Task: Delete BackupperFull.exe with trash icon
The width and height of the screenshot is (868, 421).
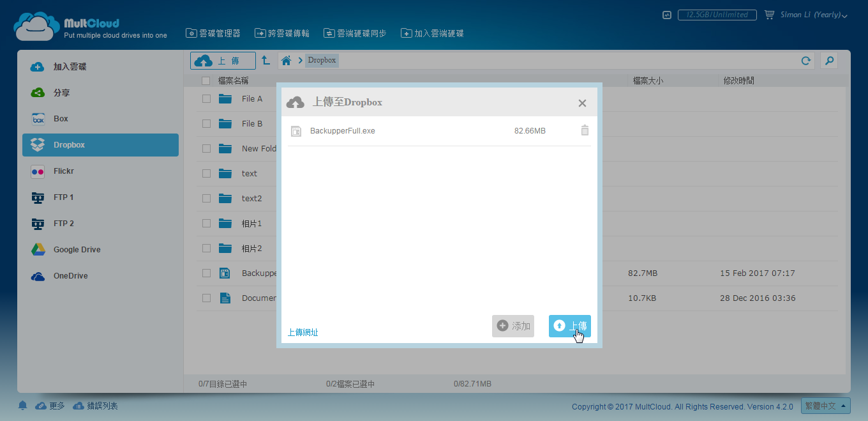Action: coord(585,130)
